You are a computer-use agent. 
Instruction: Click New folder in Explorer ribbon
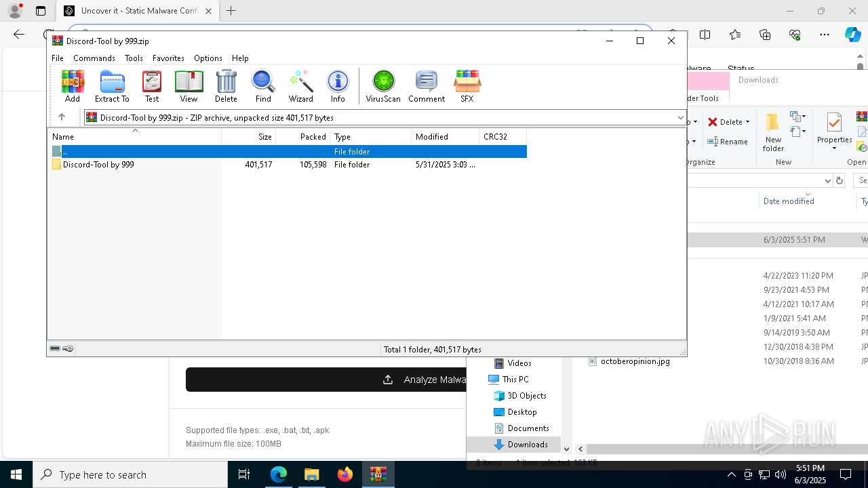point(773,133)
